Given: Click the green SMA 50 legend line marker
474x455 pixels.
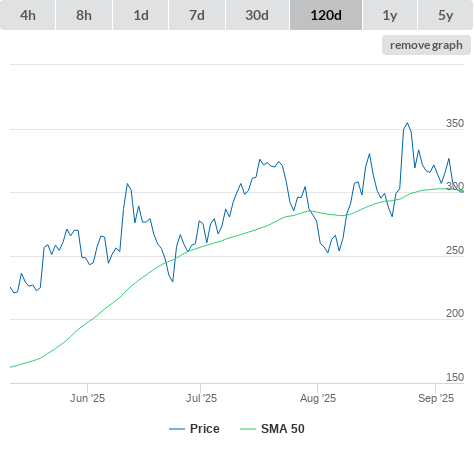Looking at the screenshot, I should tap(248, 429).
